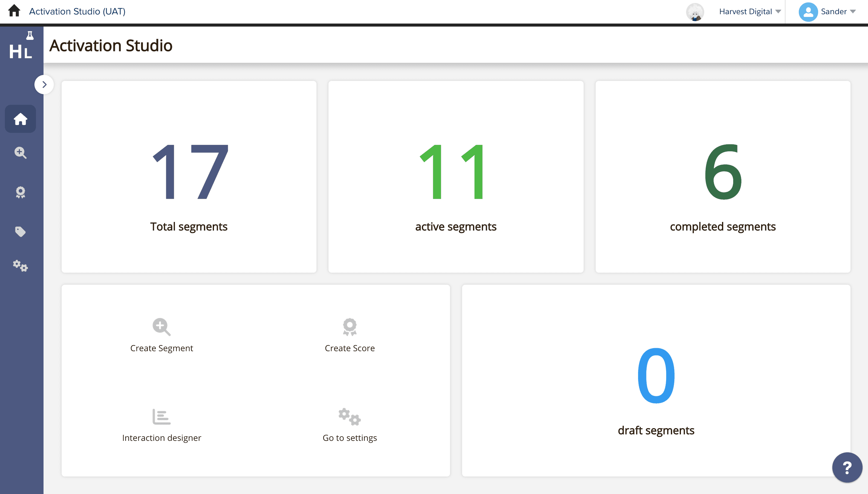Click the Activation Studio (UAT) breadcrumb link
Viewport: 868px width, 494px height.
77,11
